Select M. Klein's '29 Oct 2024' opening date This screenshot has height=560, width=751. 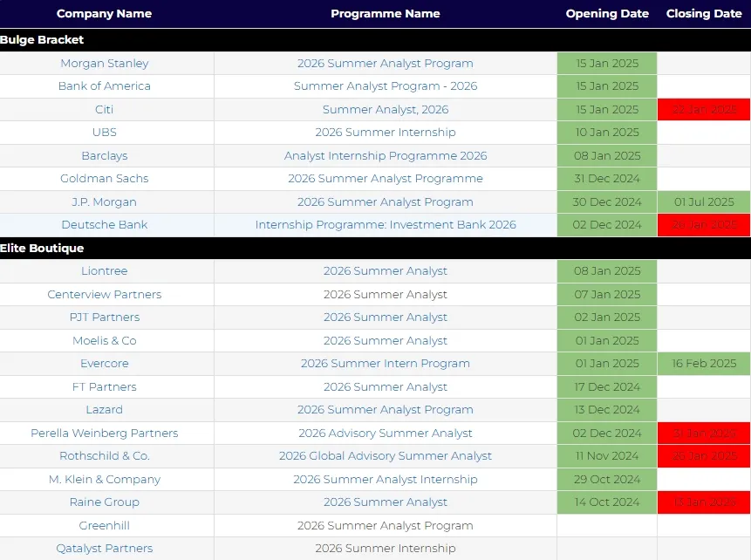click(x=607, y=480)
